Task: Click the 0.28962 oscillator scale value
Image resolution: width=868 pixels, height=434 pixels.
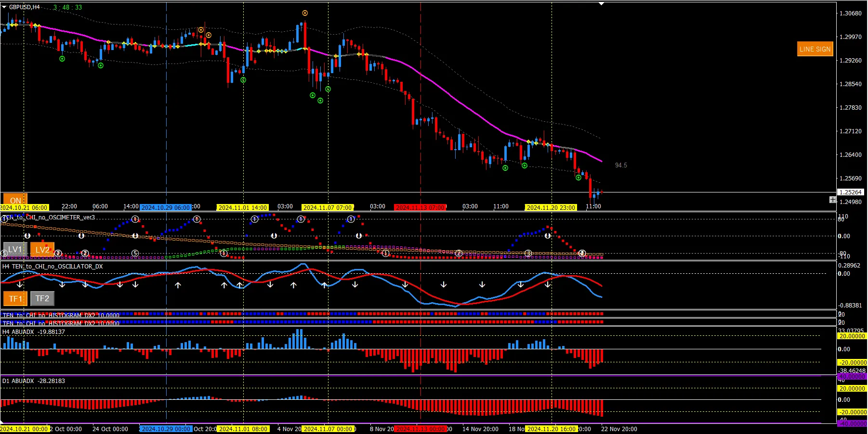Action: point(849,266)
